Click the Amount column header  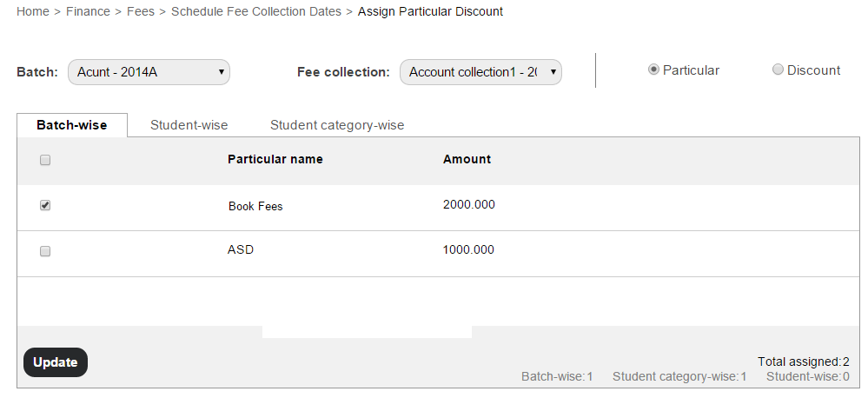[467, 160]
